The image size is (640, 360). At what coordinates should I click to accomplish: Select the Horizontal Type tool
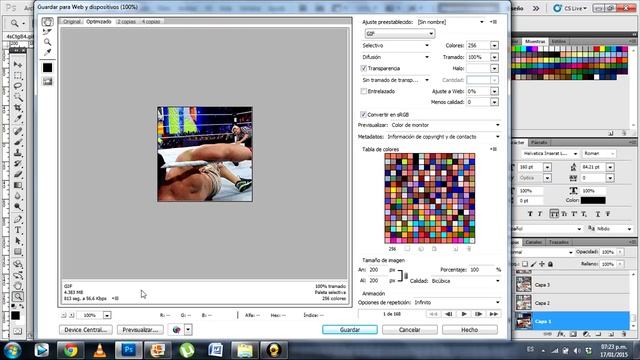pos(18,230)
